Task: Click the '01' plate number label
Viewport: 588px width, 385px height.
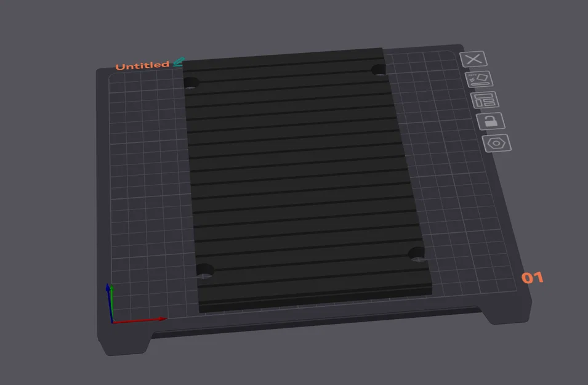Action: click(532, 278)
